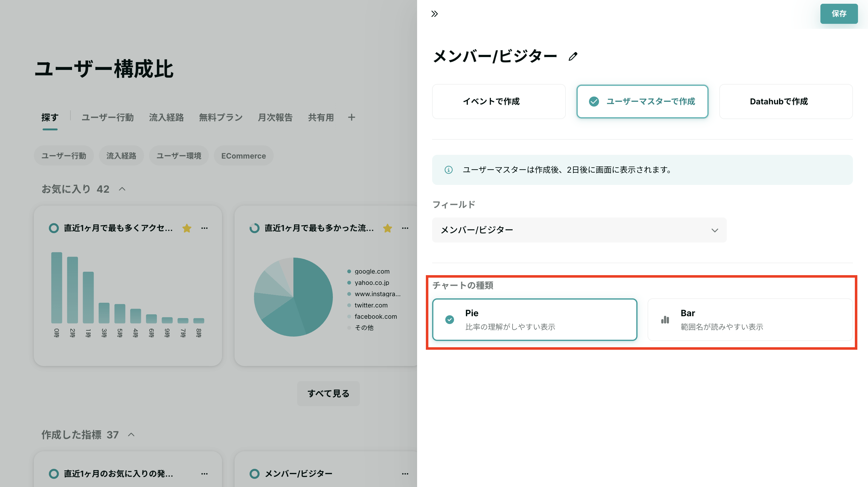Click the ring icon on 直近1ヶ月のお気に入りの発 card
Image resolution: width=868 pixels, height=487 pixels.
click(54, 474)
